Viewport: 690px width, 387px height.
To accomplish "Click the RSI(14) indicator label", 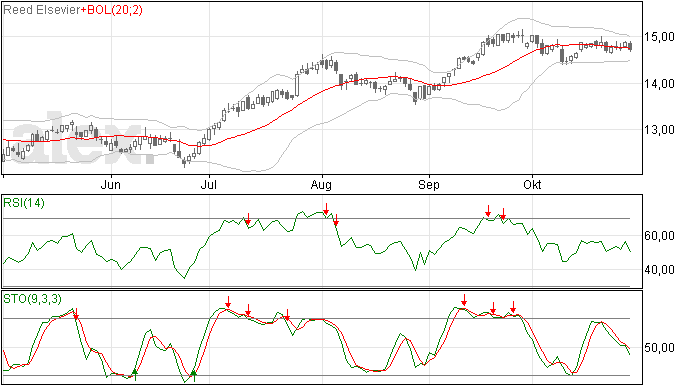I will [24, 203].
